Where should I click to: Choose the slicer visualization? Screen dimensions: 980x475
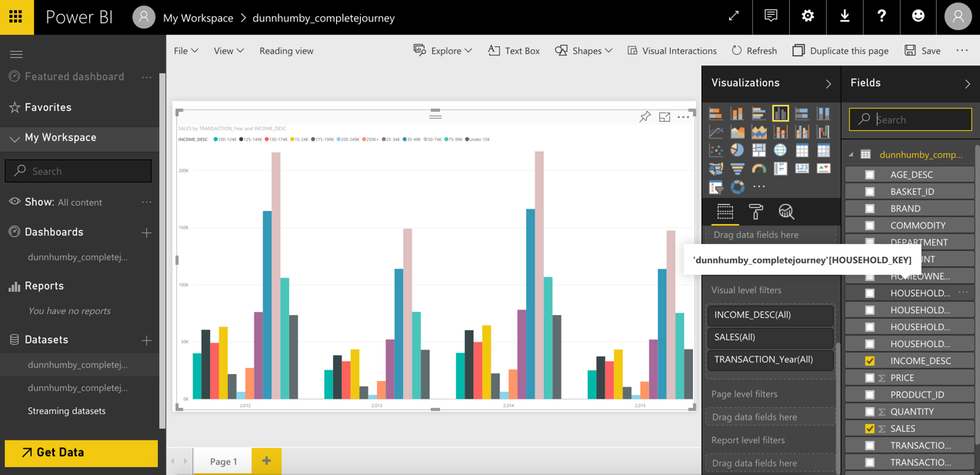tap(716, 187)
